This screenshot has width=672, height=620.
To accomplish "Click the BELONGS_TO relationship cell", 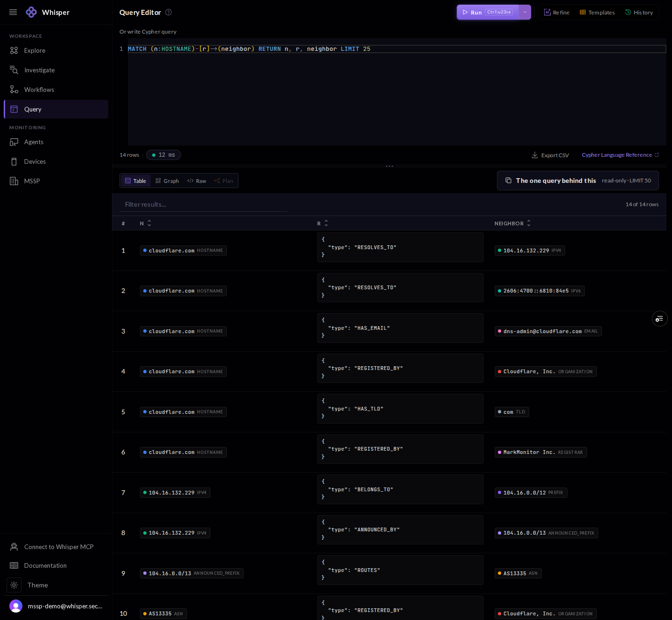I will click(x=400, y=489).
